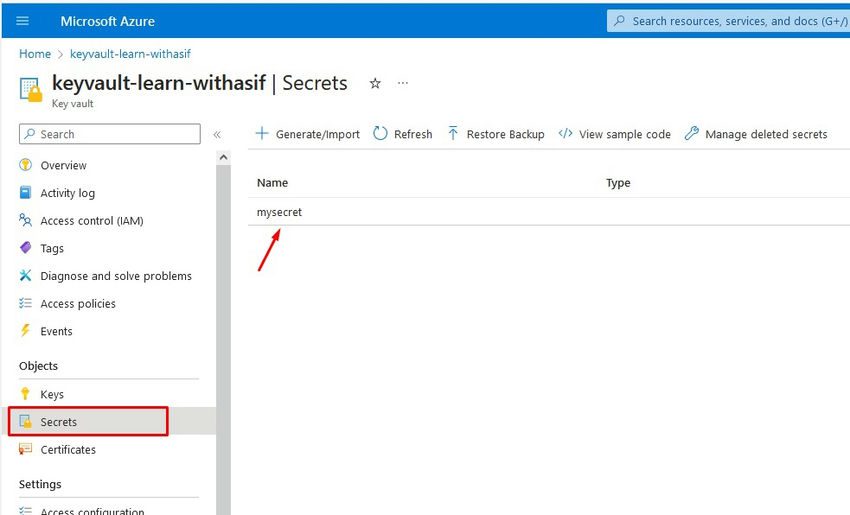Go to the Home breadcrumb link

(x=35, y=54)
